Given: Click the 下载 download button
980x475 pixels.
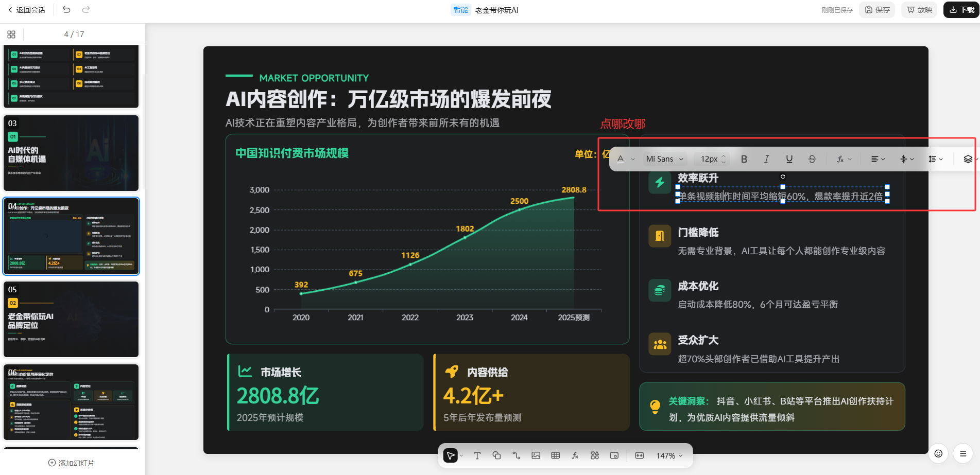Looking at the screenshot, I should coord(961,10).
